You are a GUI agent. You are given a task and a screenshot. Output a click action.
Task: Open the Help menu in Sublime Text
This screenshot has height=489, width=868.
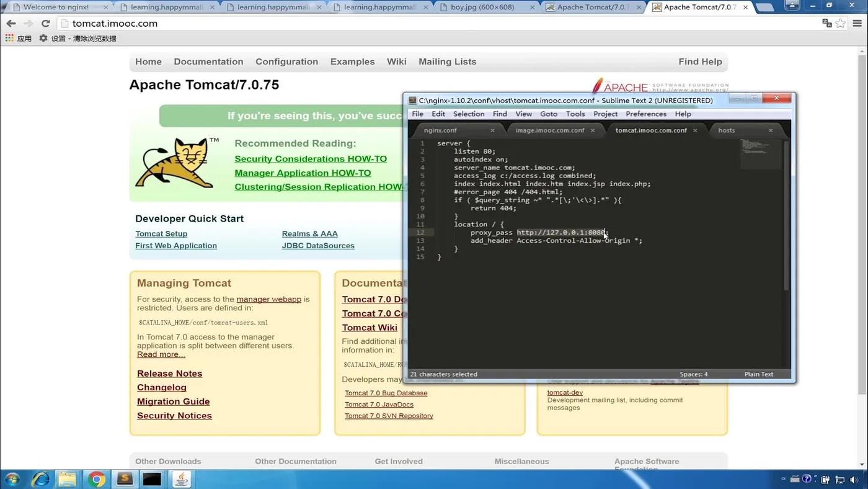[683, 114]
